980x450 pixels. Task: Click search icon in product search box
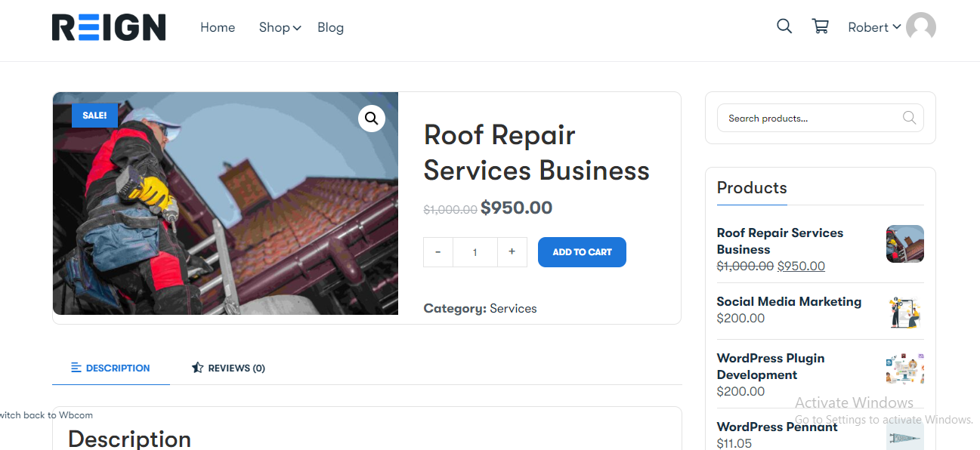click(x=909, y=118)
